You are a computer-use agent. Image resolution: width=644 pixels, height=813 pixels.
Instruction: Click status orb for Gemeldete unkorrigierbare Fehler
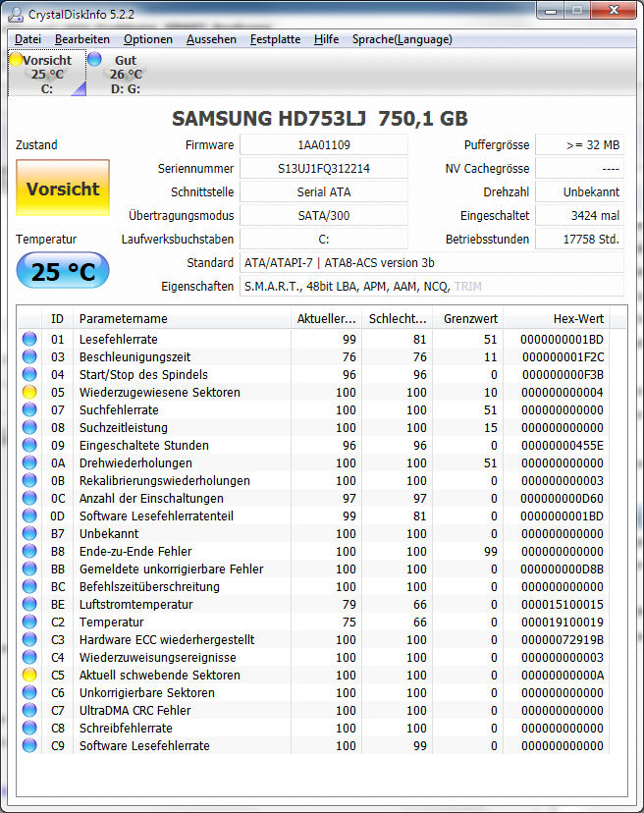tap(29, 569)
